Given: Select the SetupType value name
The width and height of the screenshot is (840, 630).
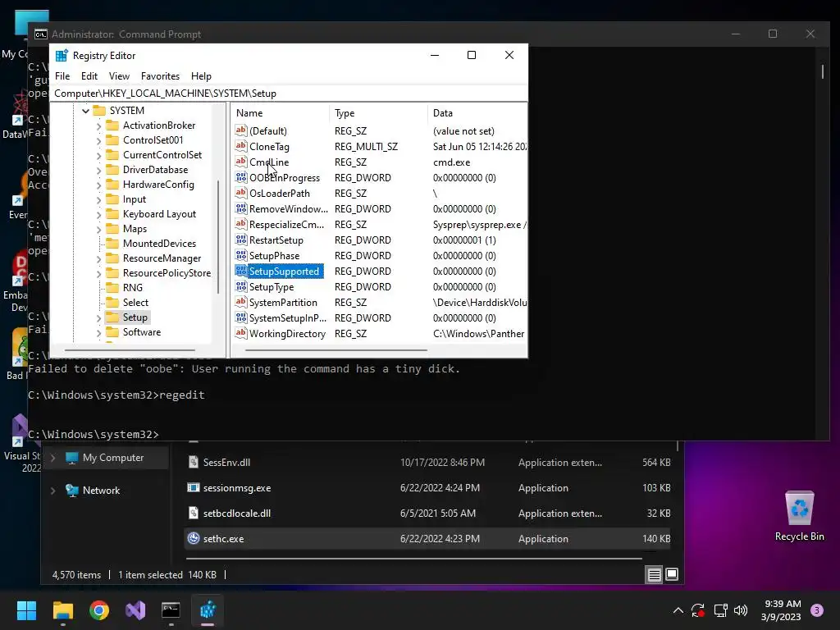Looking at the screenshot, I should coord(272,287).
